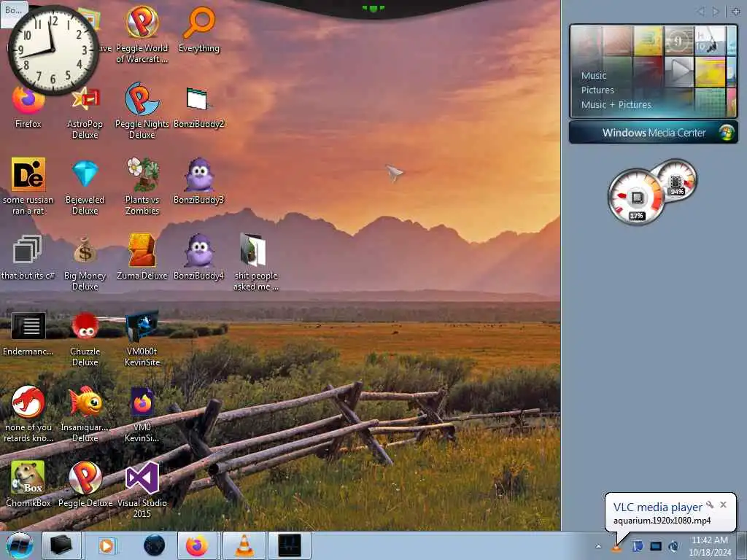Image resolution: width=747 pixels, height=560 pixels.
Task: Click the black folder taskbar button
Action: 61,545
